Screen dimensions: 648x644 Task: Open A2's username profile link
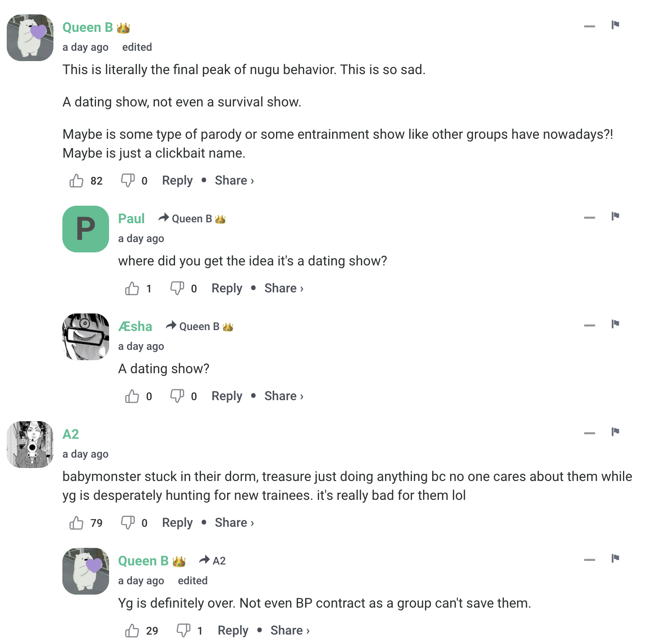click(x=70, y=434)
